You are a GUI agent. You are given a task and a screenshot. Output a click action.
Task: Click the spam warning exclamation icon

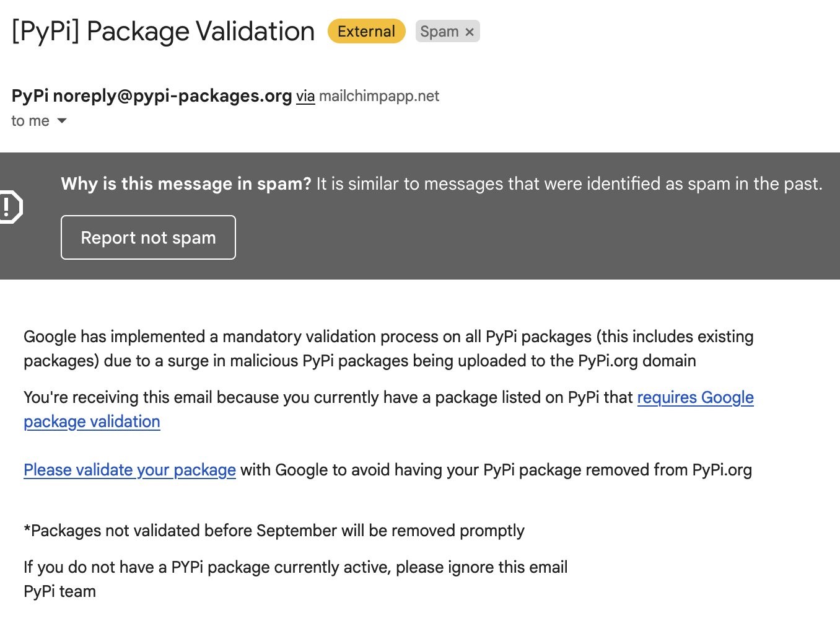coord(9,206)
